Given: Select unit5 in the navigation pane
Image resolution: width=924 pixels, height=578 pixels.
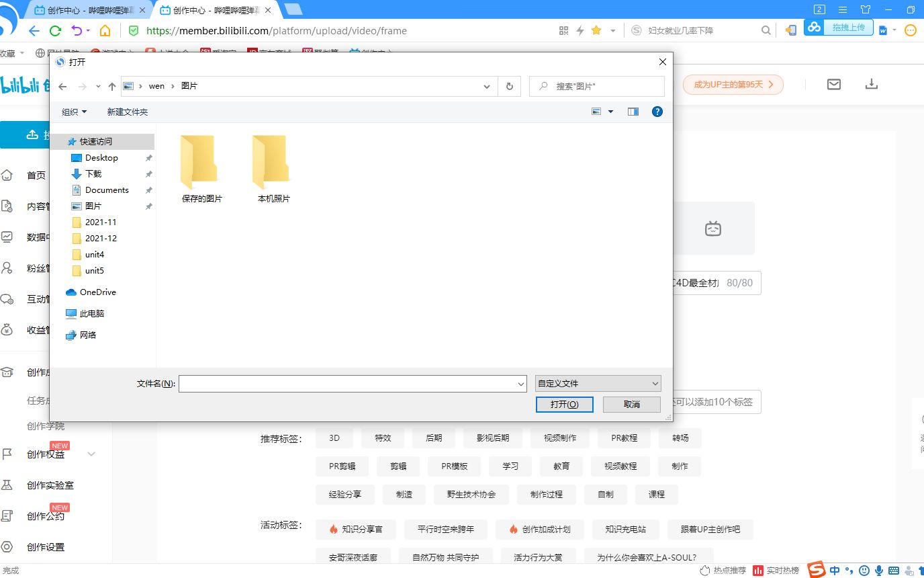Looking at the screenshot, I should [x=95, y=270].
